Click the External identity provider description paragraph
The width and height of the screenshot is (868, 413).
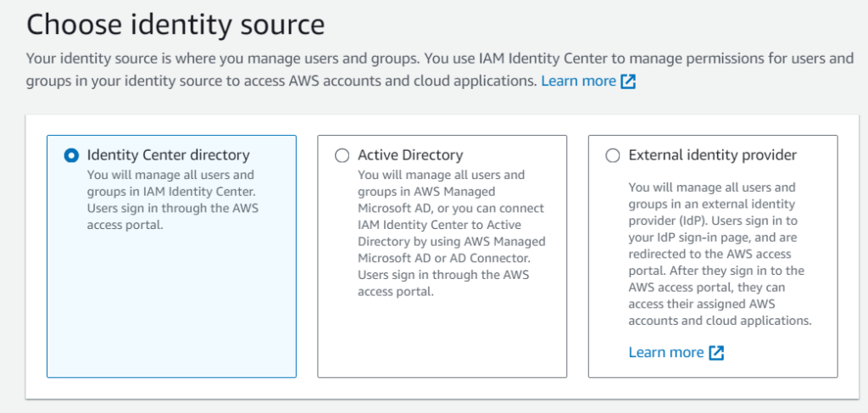pyautogui.click(x=720, y=254)
